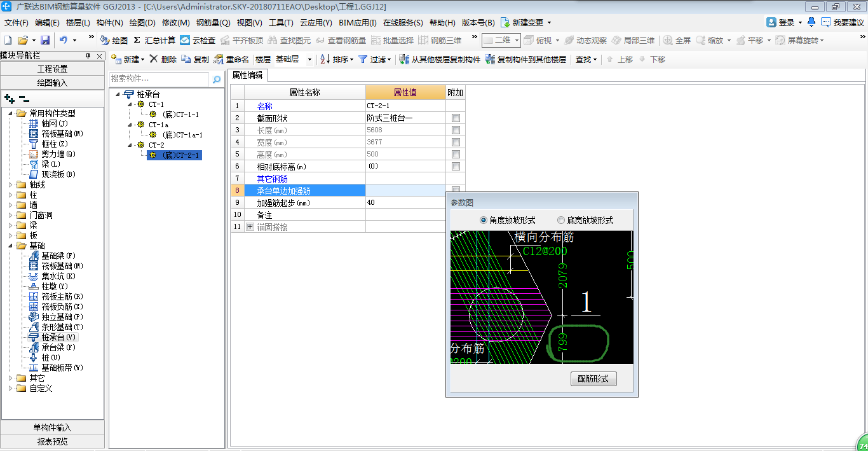Click the Save disk icon
The height and width of the screenshot is (451, 868).
[x=45, y=40]
